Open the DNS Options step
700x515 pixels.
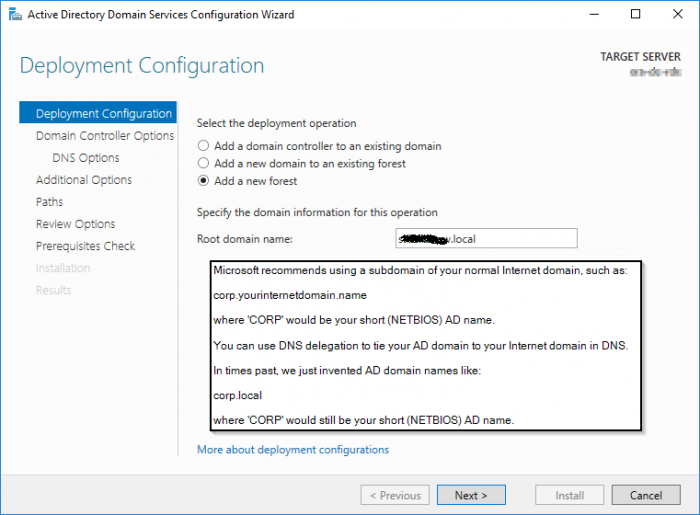click(x=86, y=158)
